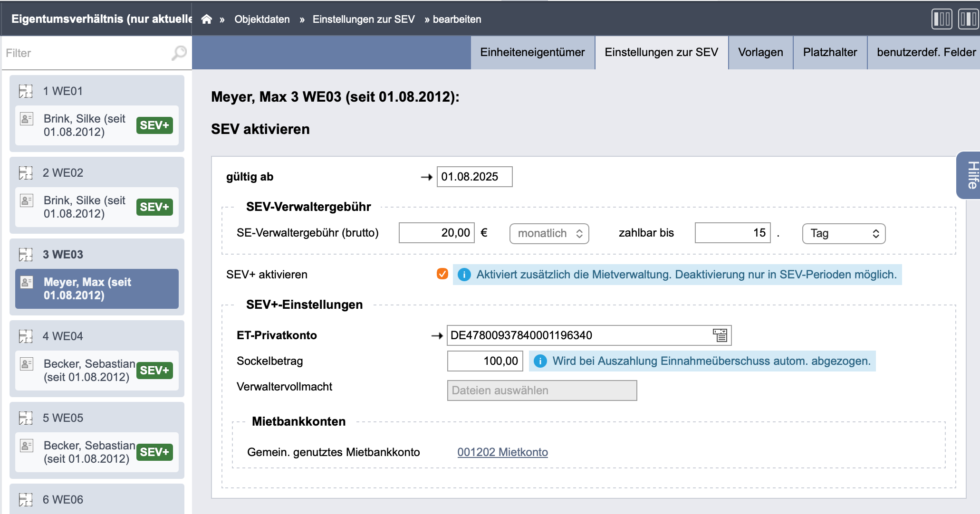Viewport: 980px width, 514px height.
Task: Click unit icon next to 6 WE06
Action: [x=26, y=499]
